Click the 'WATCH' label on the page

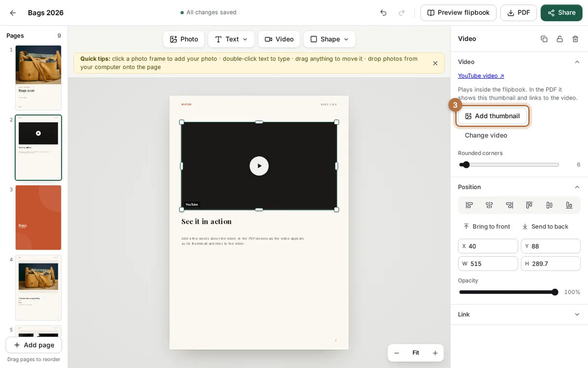tap(186, 105)
